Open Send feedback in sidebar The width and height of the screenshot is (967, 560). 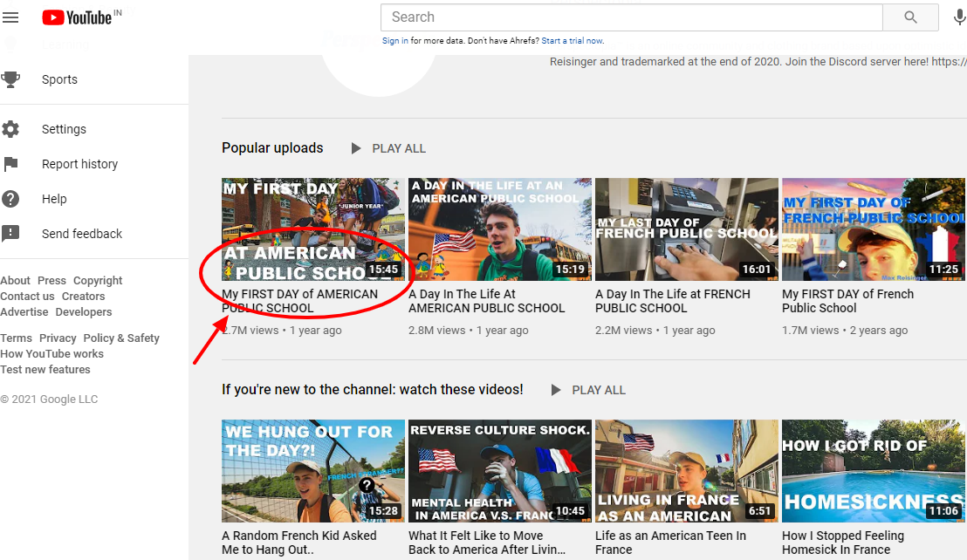(x=82, y=234)
